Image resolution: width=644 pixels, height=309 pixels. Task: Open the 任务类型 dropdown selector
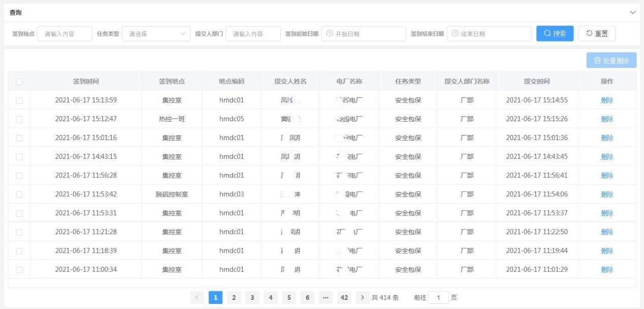[x=156, y=34]
